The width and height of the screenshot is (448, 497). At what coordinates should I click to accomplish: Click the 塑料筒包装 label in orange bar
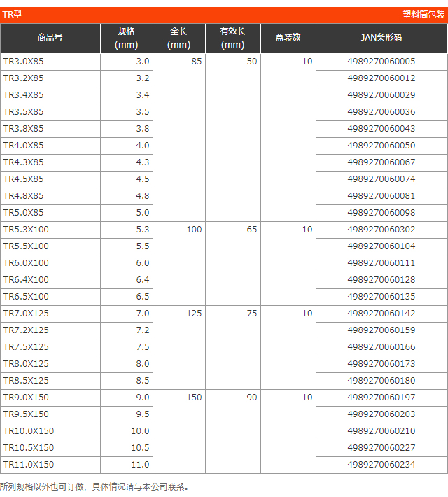pyautogui.click(x=423, y=14)
